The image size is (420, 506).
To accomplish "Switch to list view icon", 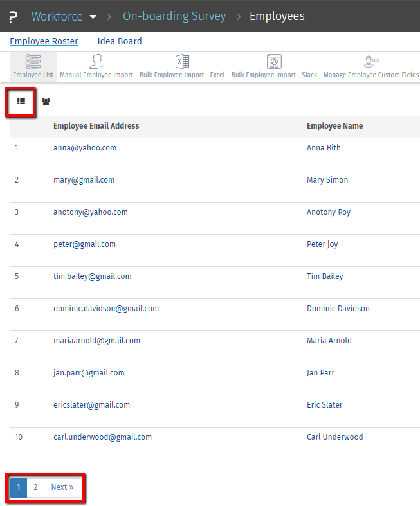I will [x=21, y=101].
